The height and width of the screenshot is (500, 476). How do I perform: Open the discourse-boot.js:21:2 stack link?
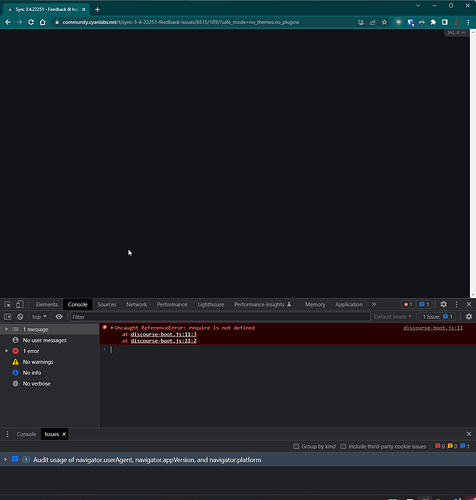pos(164,341)
